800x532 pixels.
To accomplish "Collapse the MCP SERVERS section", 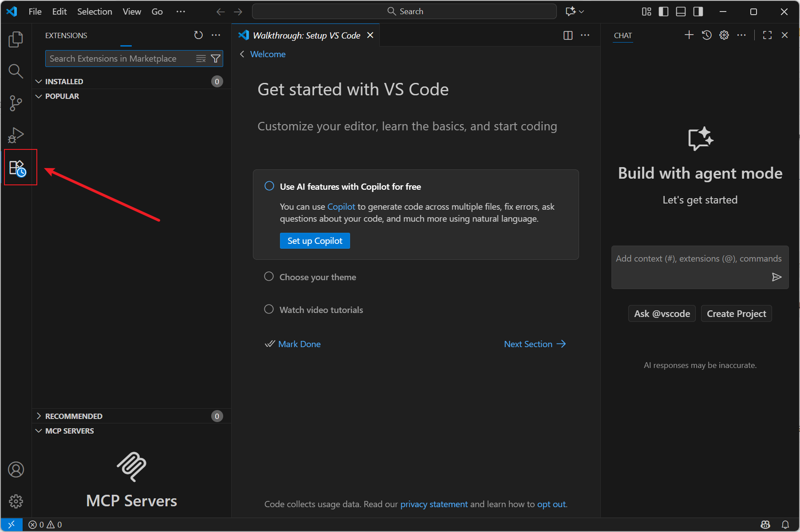I will pyautogui.click(x=131, y=431).
